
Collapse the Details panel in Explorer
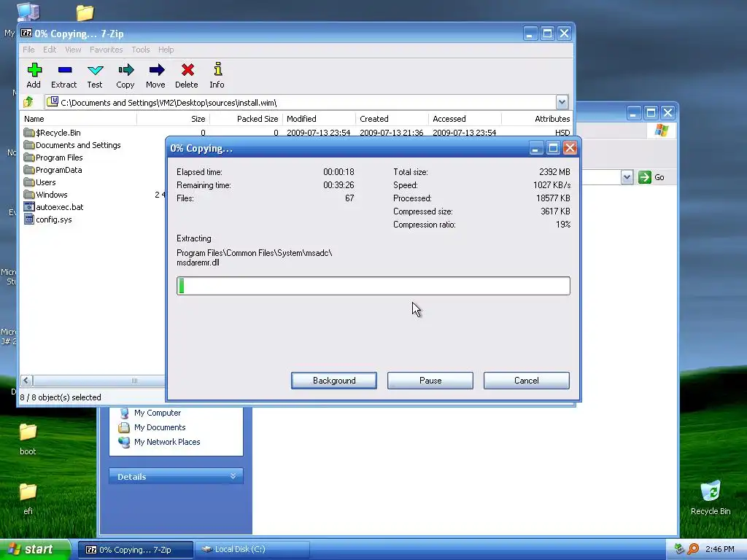[233, 476]
